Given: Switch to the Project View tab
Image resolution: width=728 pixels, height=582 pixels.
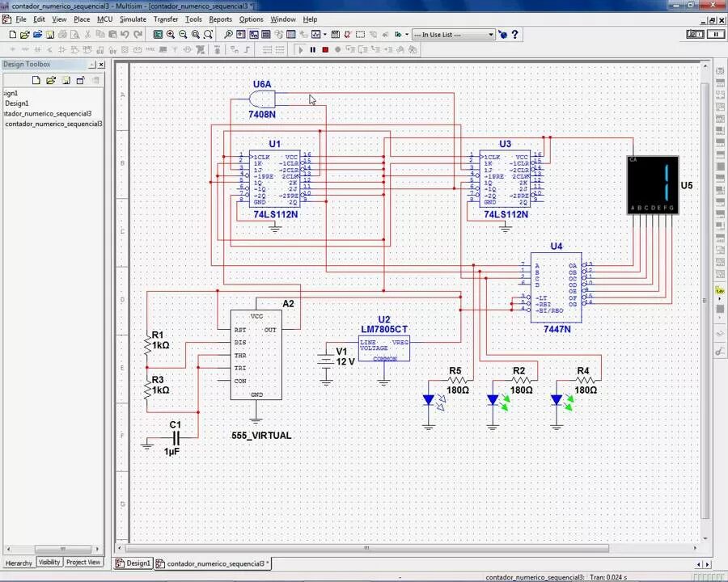Looking at the screenshot, I should (x=83, y=562).
